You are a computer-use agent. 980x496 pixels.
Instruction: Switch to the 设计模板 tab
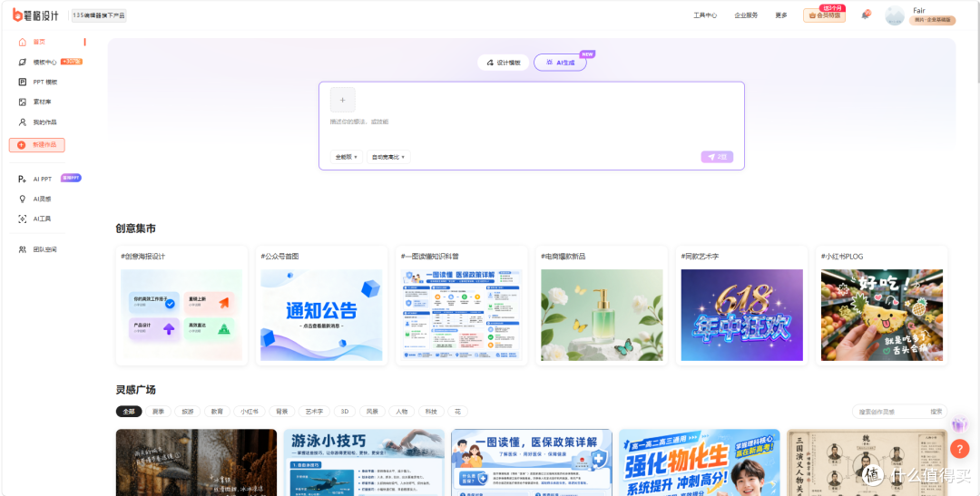coord(503,63)
